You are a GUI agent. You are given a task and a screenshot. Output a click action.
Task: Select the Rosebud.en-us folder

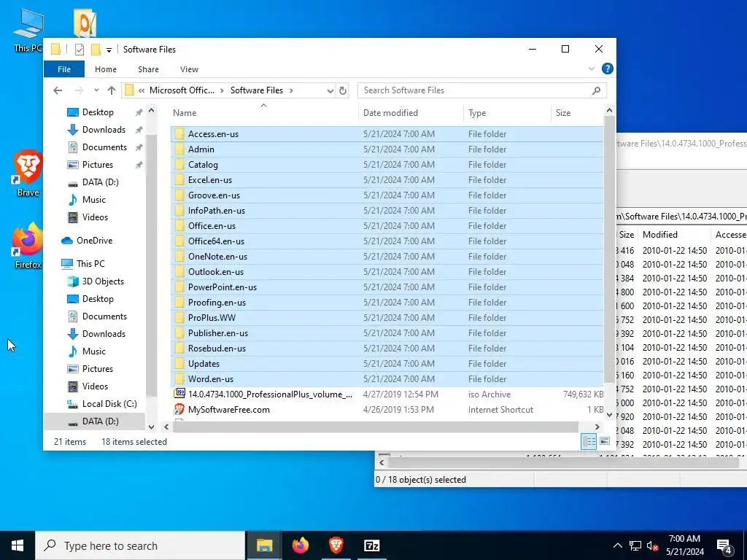(x=387, y=348)
